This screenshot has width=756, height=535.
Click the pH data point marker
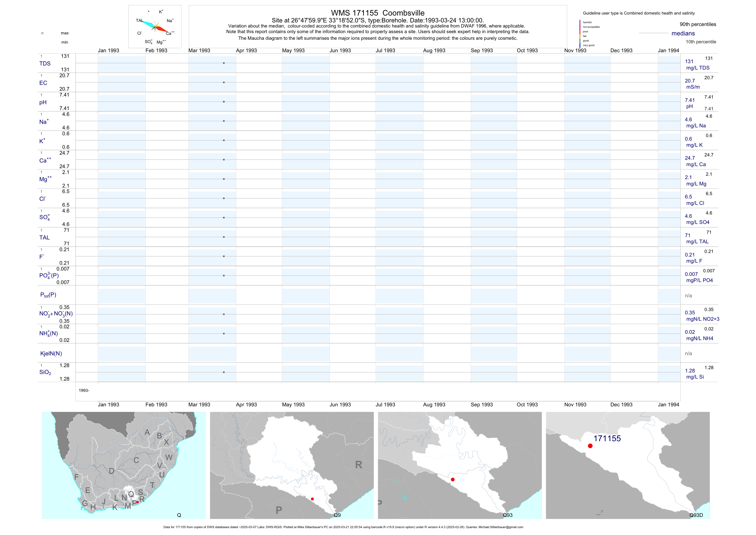pyautogui.click(x=224, y=102)
